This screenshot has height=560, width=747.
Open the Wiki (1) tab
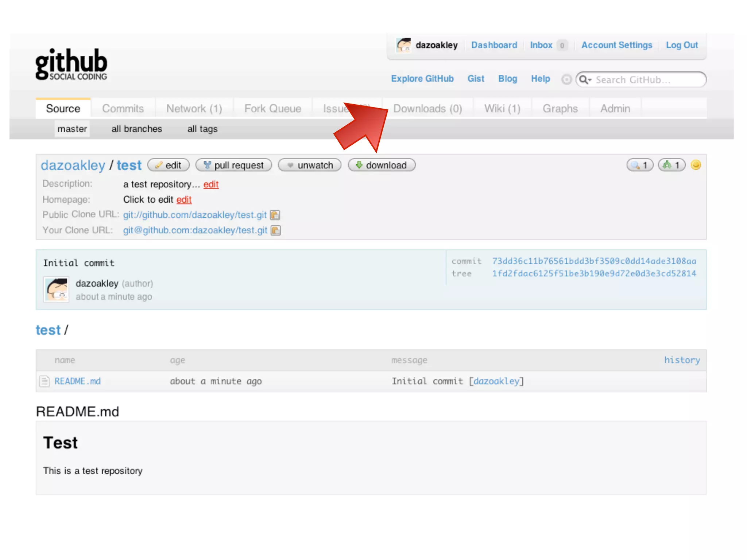pos(502,109)
